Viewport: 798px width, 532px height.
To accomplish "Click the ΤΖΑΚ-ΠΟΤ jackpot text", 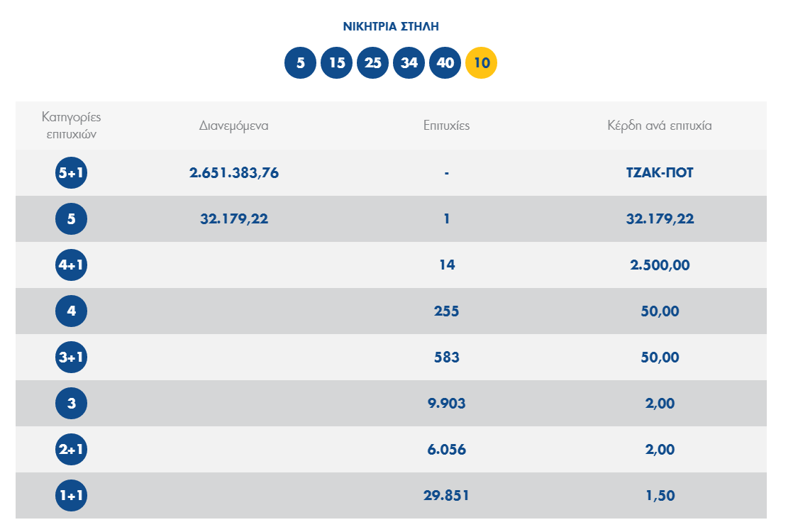I will [x=660, y=173].
